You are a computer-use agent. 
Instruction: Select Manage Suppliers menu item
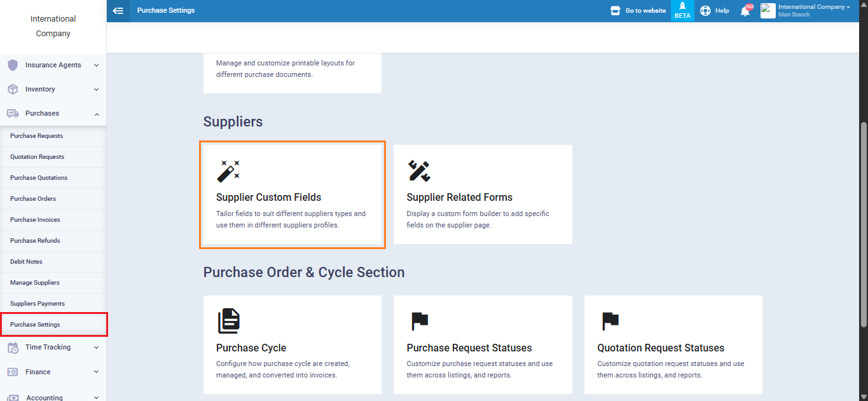click(x=35, y=282)
